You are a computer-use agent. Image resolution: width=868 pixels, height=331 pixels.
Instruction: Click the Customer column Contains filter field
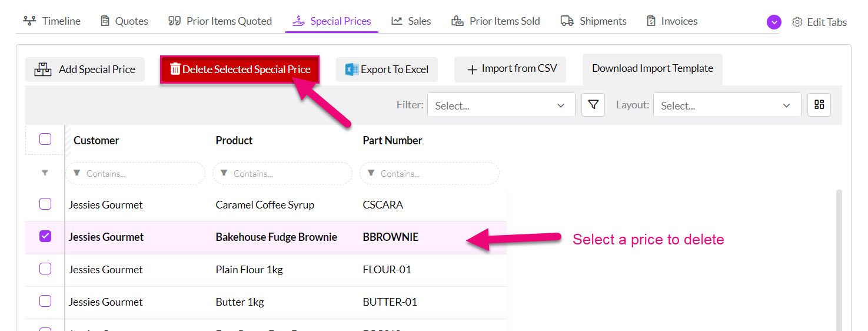(135, 173)
